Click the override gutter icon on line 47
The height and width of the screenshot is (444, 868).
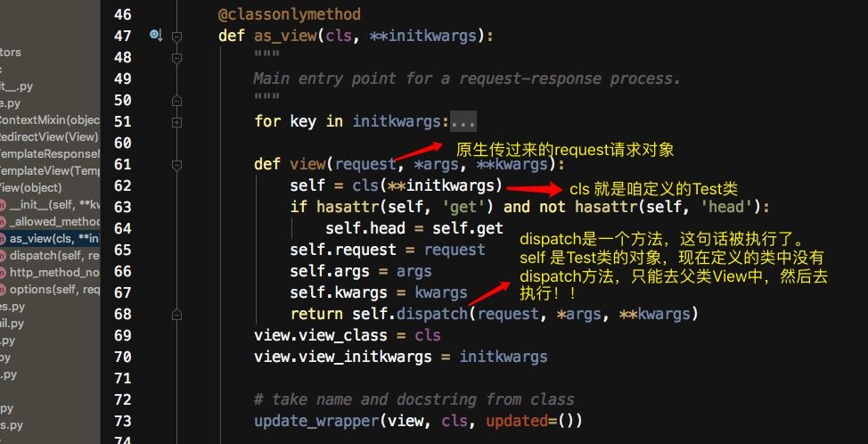click(156, 36)
